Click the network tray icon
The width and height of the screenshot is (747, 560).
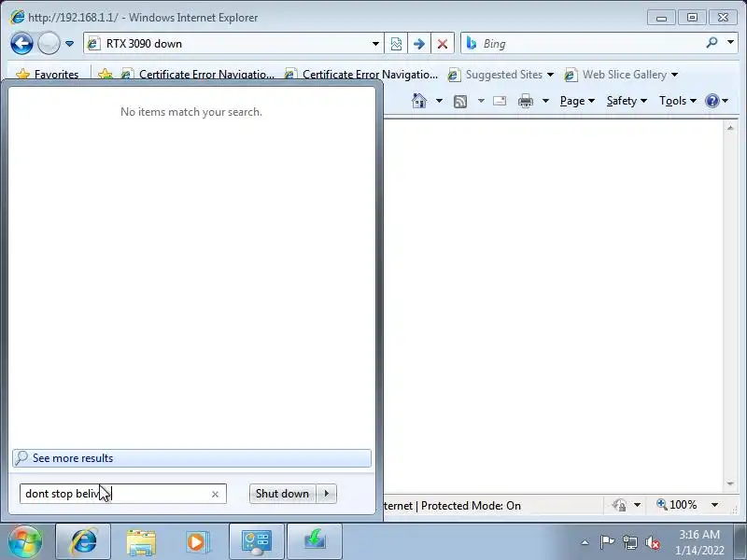tap(630, 542)
